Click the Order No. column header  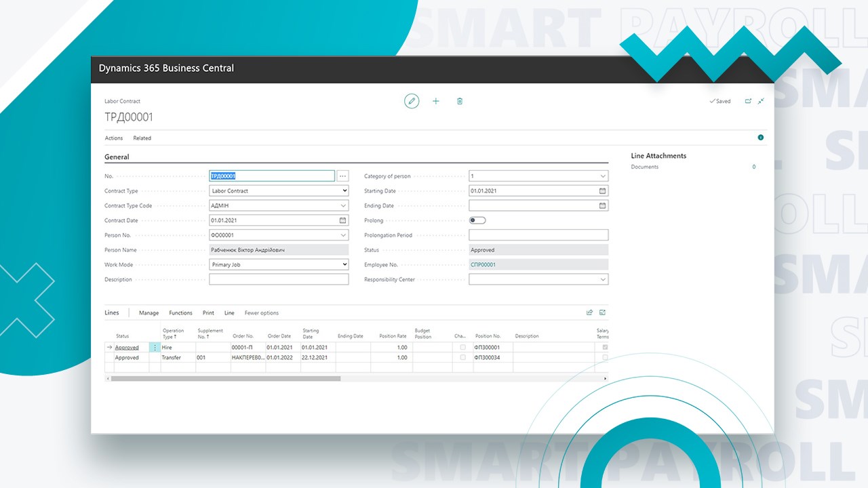tap(243, 336)
